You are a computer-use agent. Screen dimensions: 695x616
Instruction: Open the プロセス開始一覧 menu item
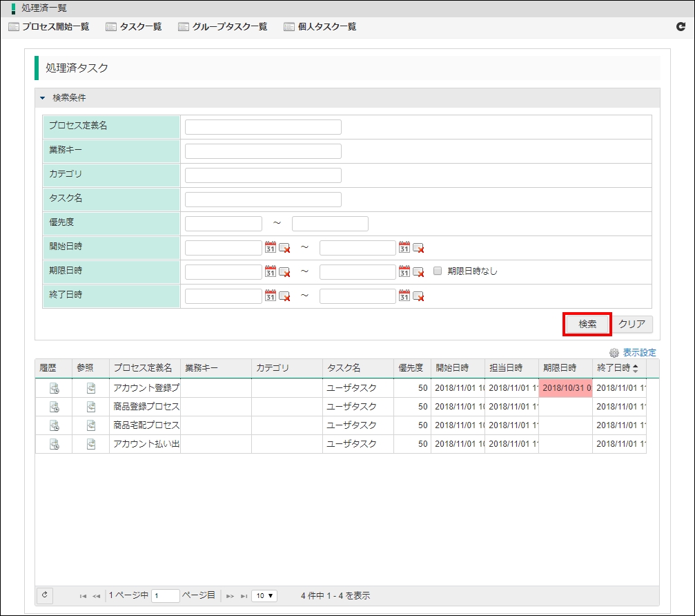click(49, 27)
